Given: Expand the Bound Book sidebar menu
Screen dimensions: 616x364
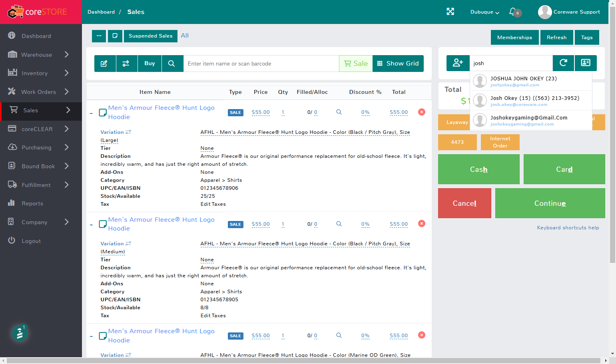Looking at the screenshot, I should click(x=41, y=166).
